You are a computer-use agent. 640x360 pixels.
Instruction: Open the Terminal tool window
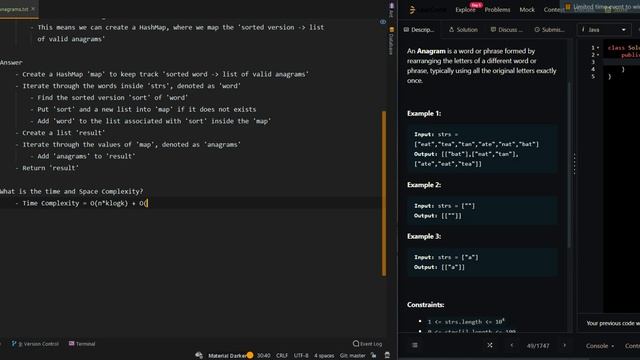[x=82, y=344]
